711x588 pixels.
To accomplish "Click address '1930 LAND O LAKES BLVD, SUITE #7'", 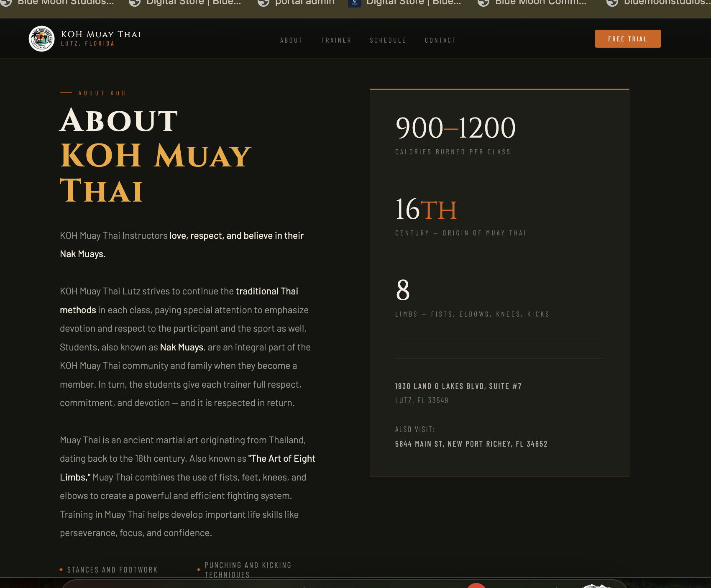I will pos(458,386).
